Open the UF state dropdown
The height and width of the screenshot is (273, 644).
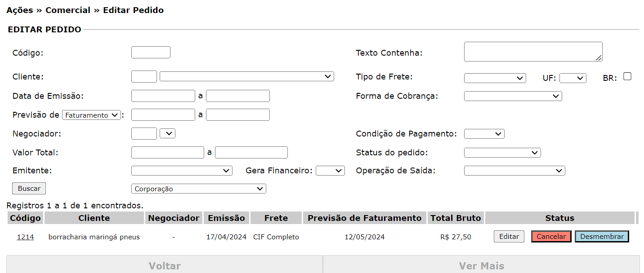coord(572,78)
